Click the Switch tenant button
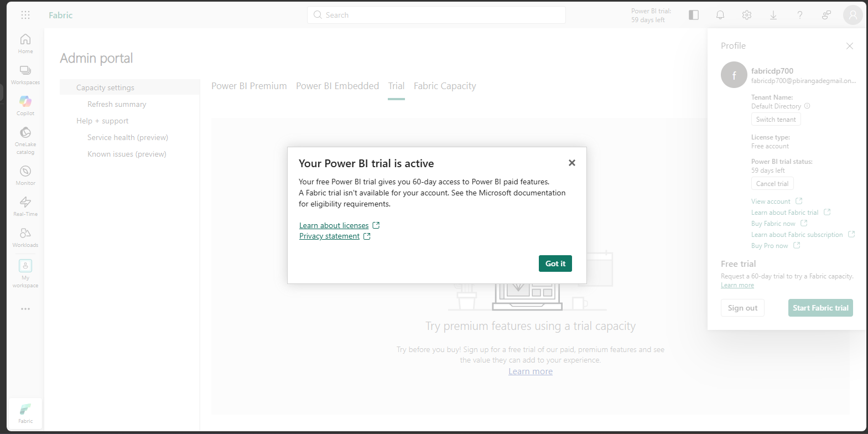 (776, 120)
